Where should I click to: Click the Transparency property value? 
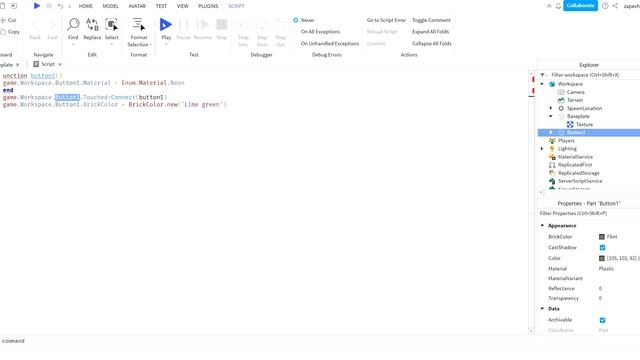(600, 298)
